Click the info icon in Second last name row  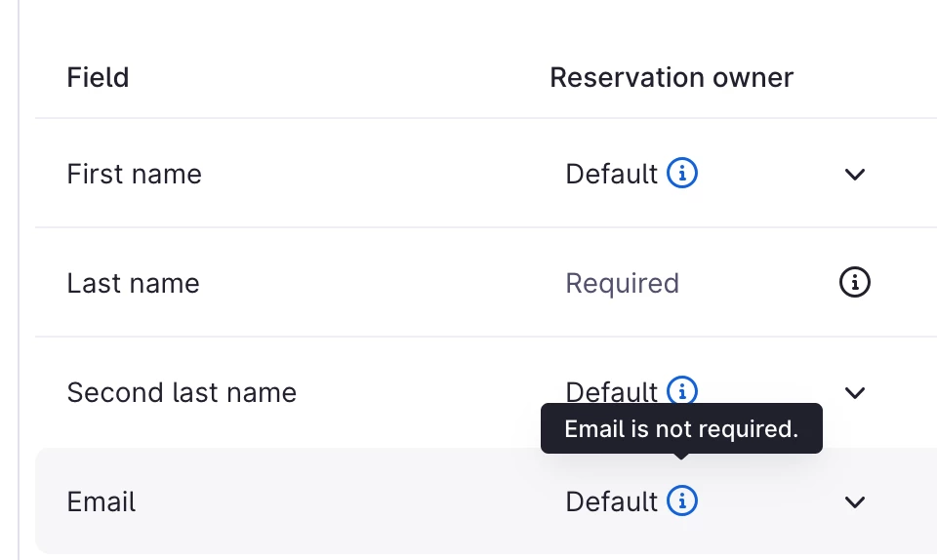[x=682, y=390]
